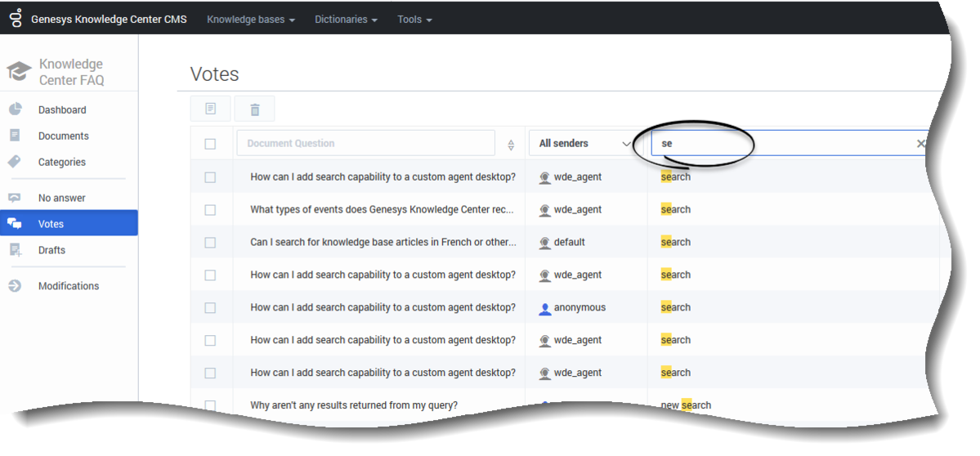
Task: Open the All senders dropdown
Action: click(x=585, y=143)
